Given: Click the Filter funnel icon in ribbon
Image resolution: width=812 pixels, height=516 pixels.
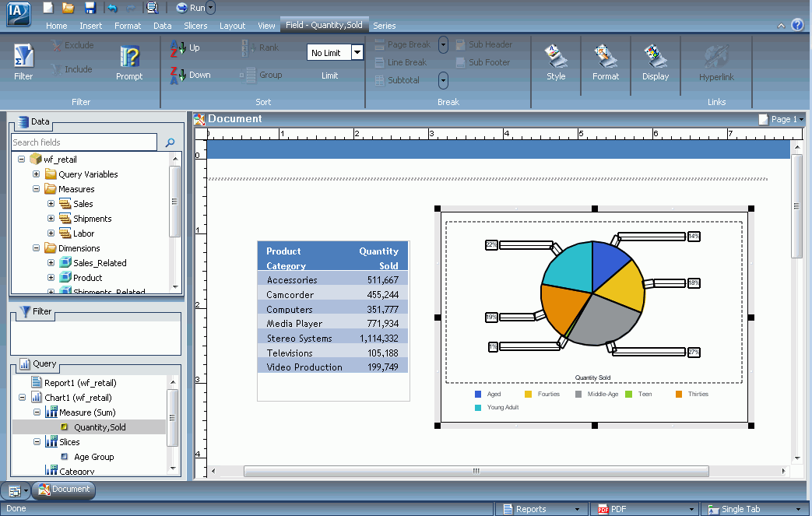Looking at the screenshot, I should [23, 56].
